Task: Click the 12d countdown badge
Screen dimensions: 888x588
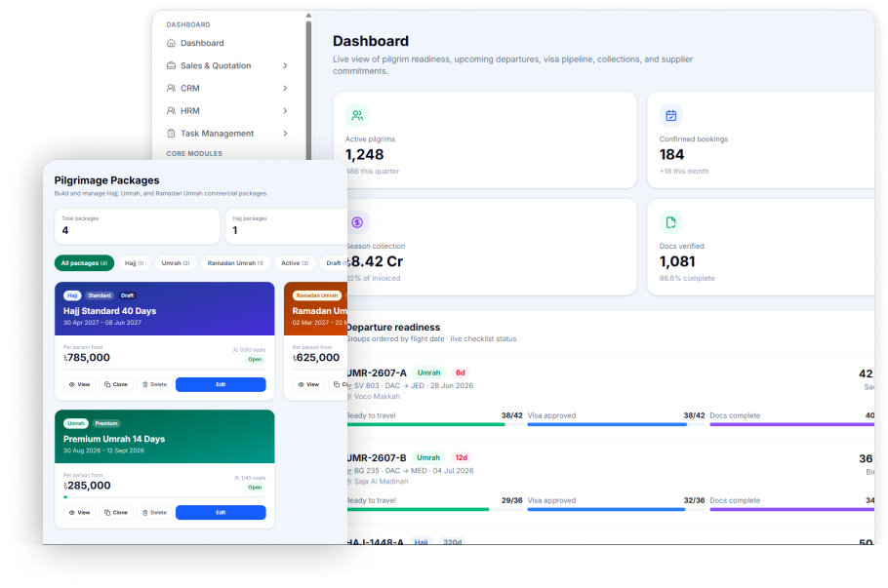Action: [x=462, y=458]
